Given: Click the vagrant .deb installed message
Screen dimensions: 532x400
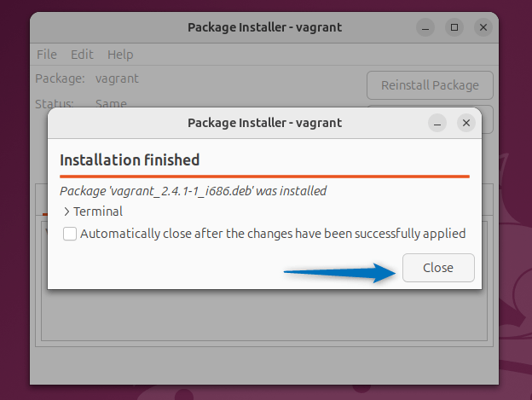Looking at the screenshot, I should 193,191.
